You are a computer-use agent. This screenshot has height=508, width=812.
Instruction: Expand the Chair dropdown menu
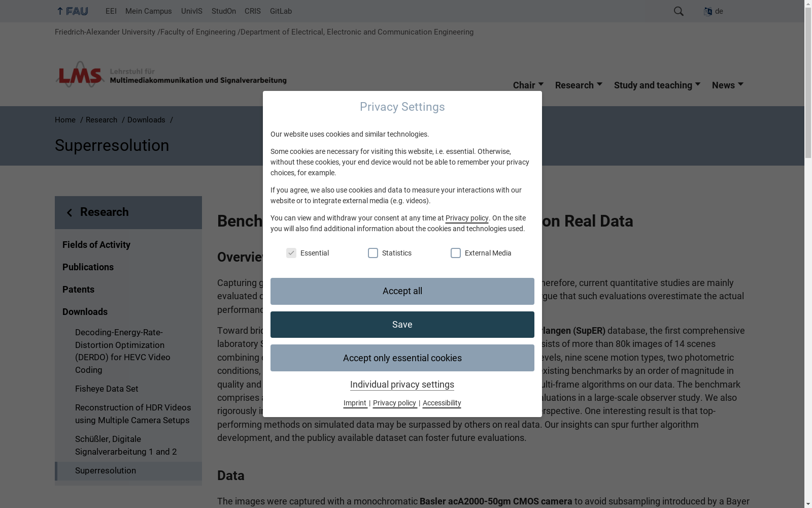point(528,85)
